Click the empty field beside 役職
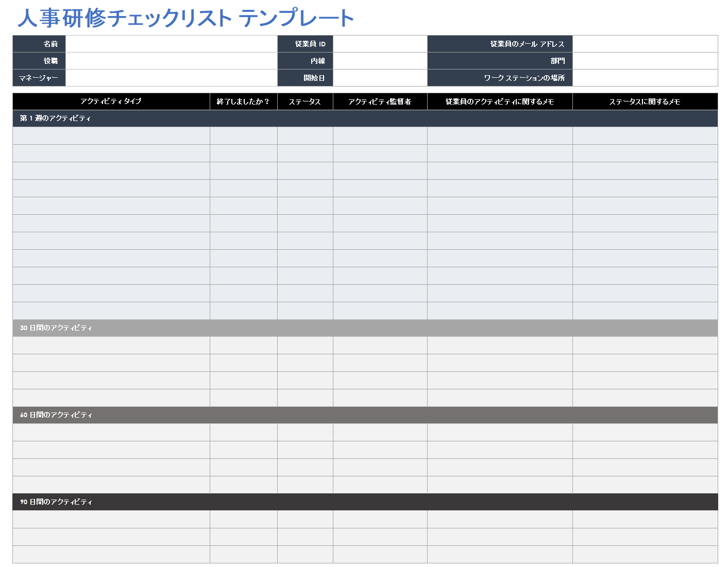Screen dimensions: 728x567 [x=172, y=61]
